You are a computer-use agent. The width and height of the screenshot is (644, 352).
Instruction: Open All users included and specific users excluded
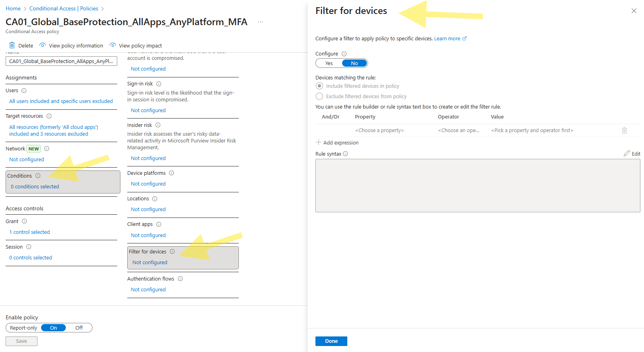pos(61,101)
